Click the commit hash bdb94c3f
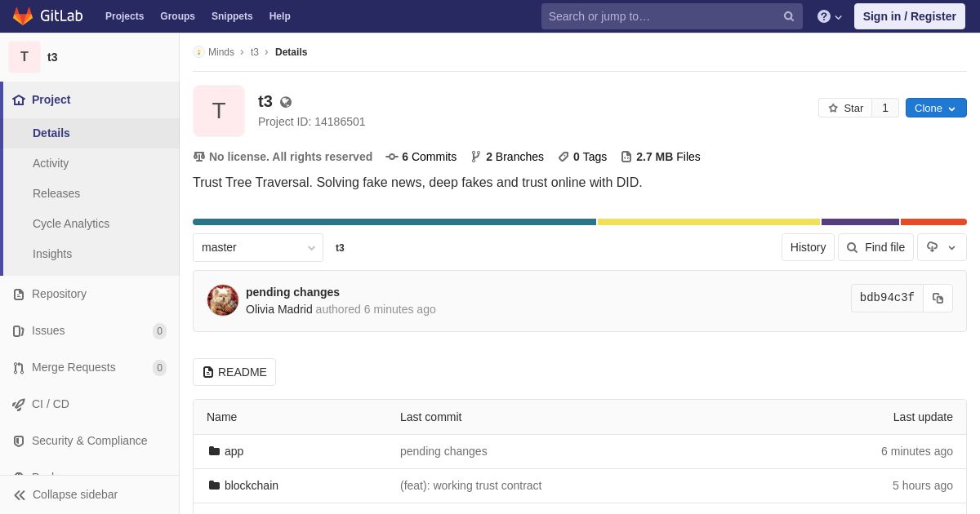The height and width of the screenshot is (514, 980). click(x=887, y=298)
